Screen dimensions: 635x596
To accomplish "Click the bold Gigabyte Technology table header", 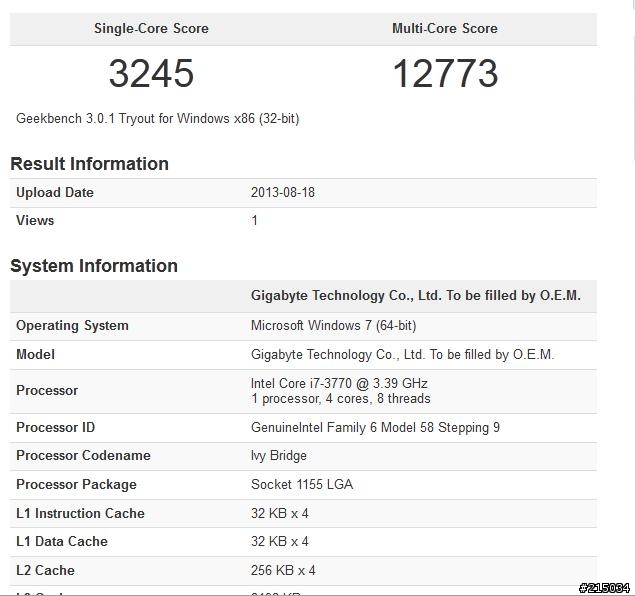I will pos(416,296).
